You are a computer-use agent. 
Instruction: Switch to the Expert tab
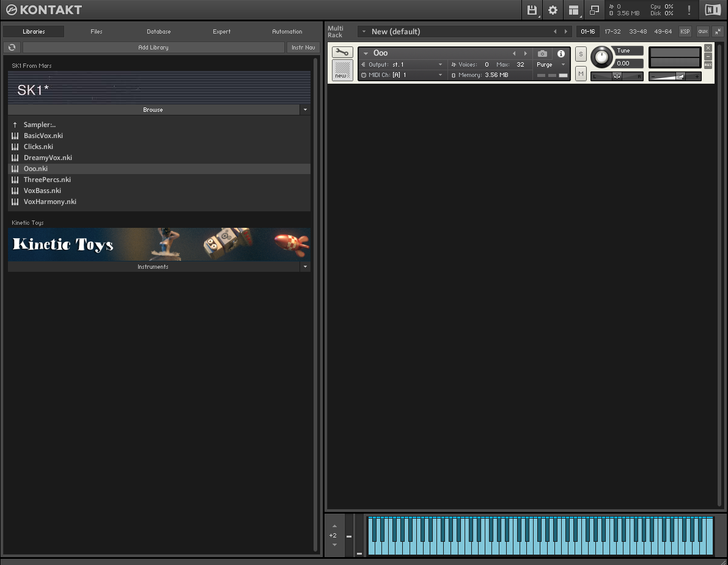pyautogui.click(x=221, y=32)
